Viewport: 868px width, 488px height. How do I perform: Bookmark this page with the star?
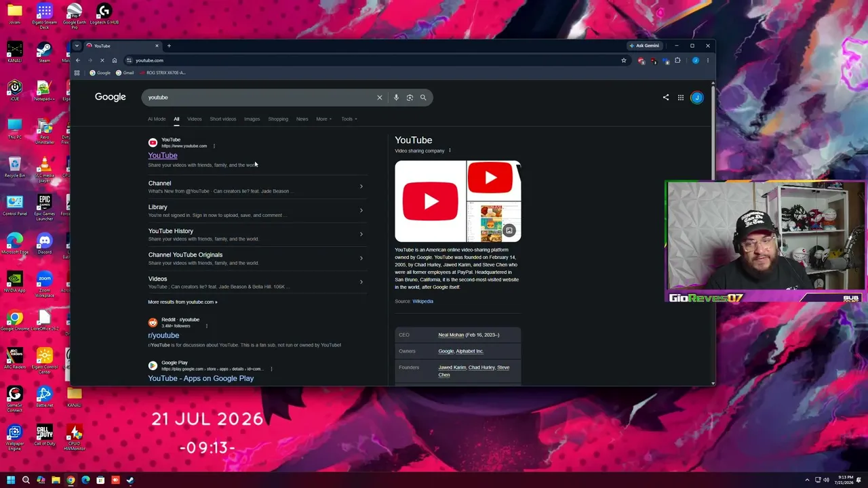(624, 60)
